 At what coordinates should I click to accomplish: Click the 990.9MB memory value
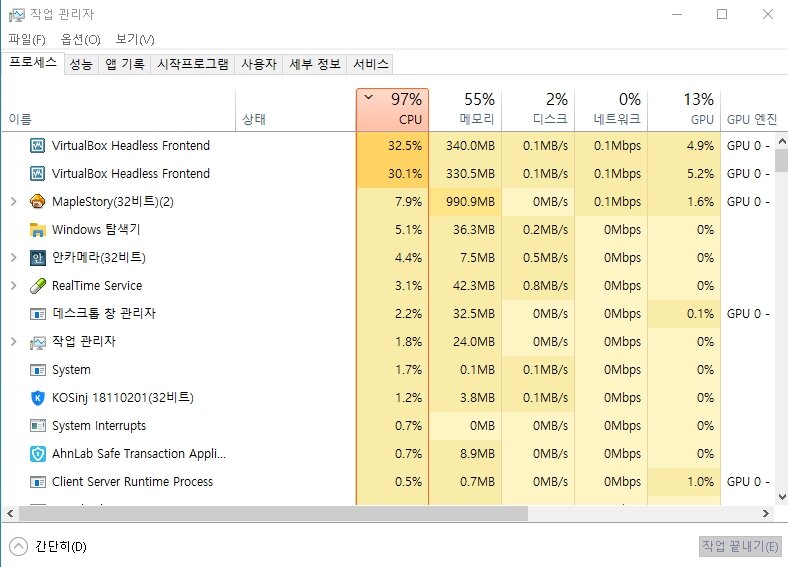(x=470, y=202)
